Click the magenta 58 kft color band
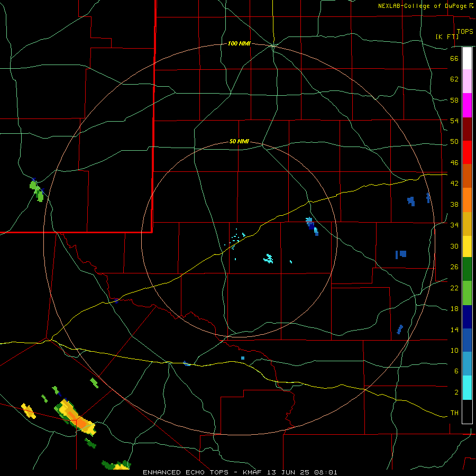 tap(467, 105)
